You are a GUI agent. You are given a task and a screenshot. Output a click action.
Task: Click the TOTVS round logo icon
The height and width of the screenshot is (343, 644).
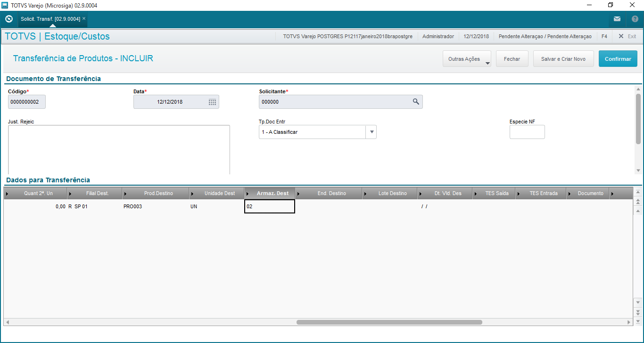click(x=8, y=19)
